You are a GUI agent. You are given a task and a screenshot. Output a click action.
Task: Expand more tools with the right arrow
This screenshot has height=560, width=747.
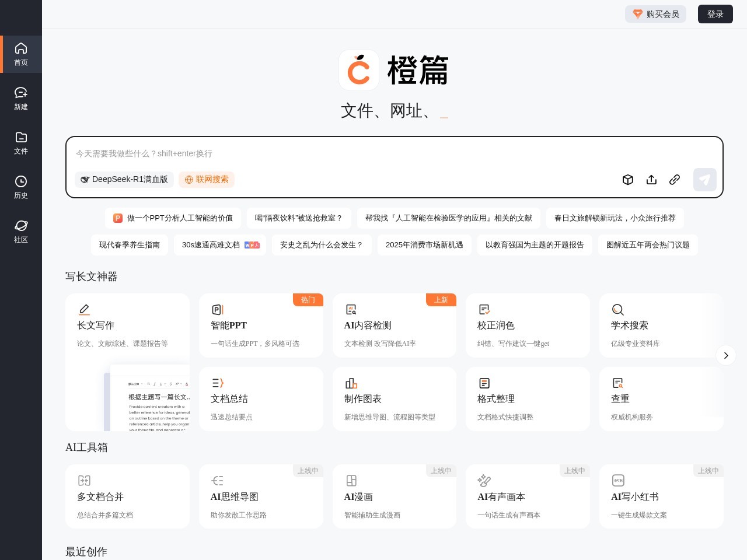click(726, 355)
